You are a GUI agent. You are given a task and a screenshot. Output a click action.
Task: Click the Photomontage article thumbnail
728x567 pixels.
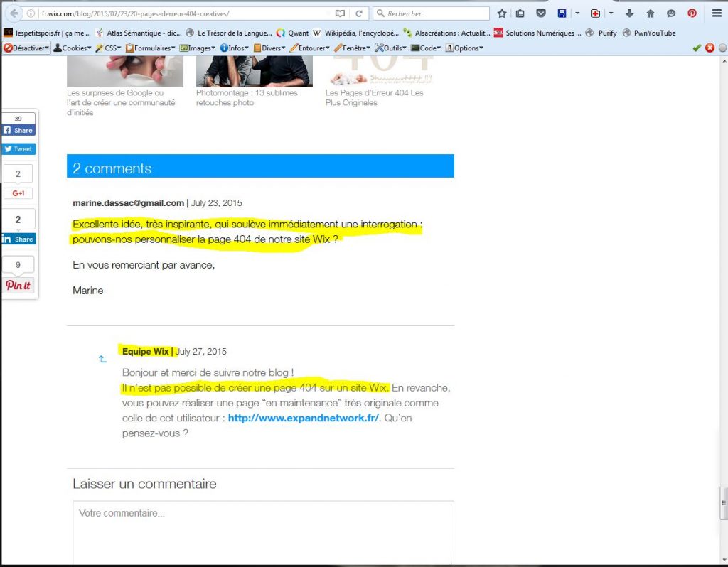click(x=255, y=72)
